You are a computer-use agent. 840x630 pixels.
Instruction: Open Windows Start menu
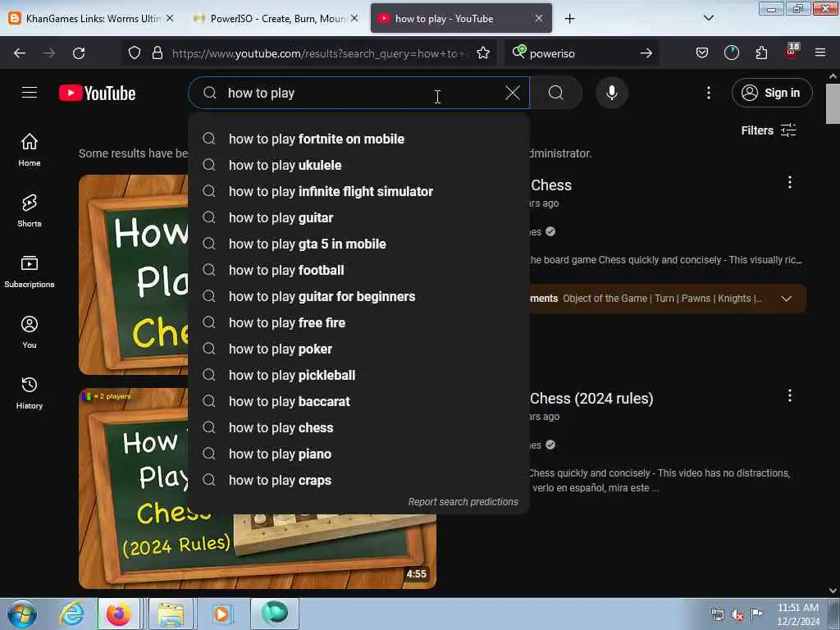pos(22,614)
